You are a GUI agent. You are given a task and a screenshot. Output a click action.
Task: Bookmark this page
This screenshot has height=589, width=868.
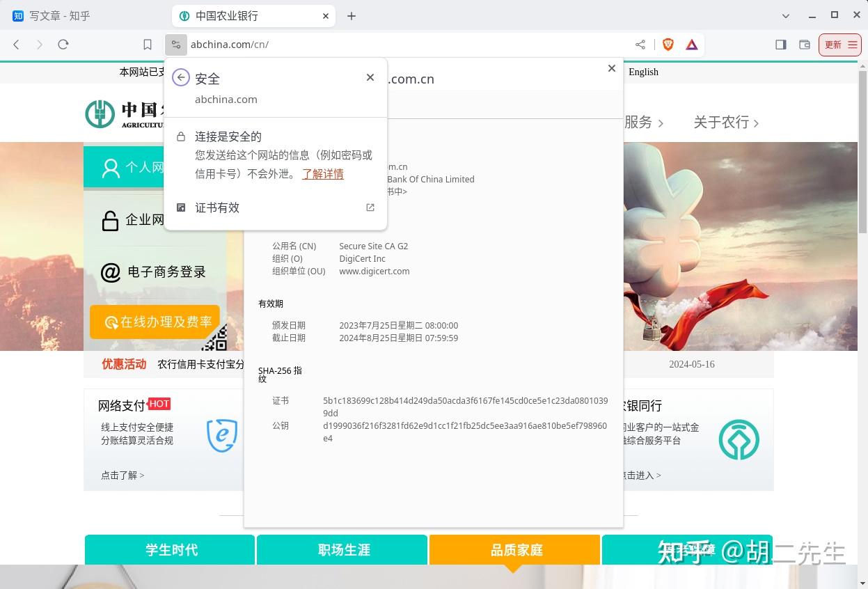coord(147,44)
